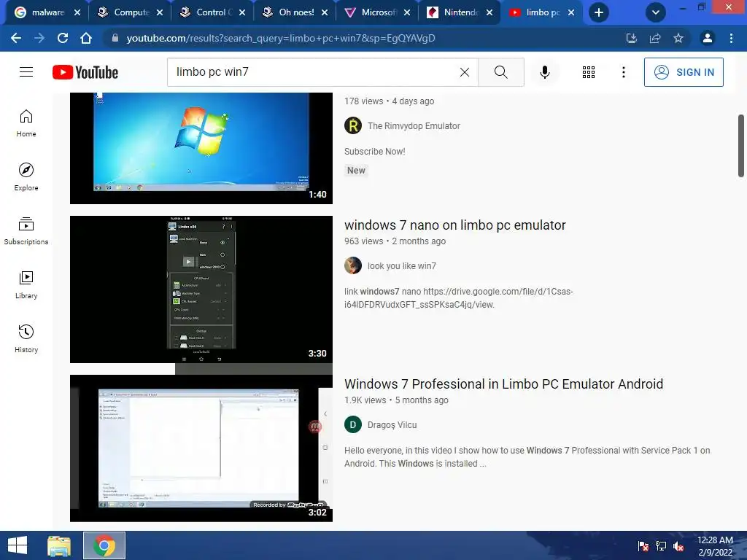Click the address bar URL

coord(281,38)
